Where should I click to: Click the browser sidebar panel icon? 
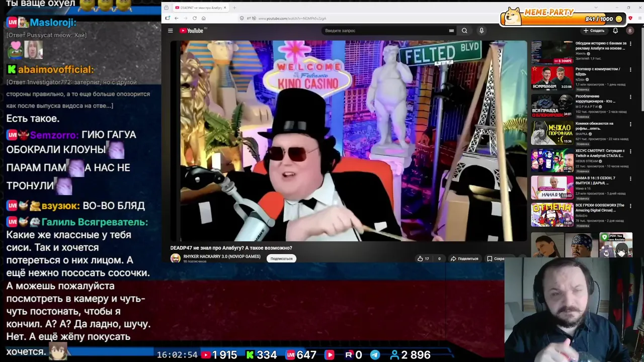pos(168,18)
